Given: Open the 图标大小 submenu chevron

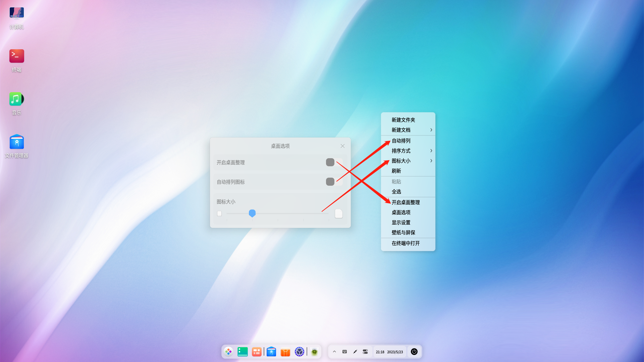Looking at the screenshot, I should 431,161.
